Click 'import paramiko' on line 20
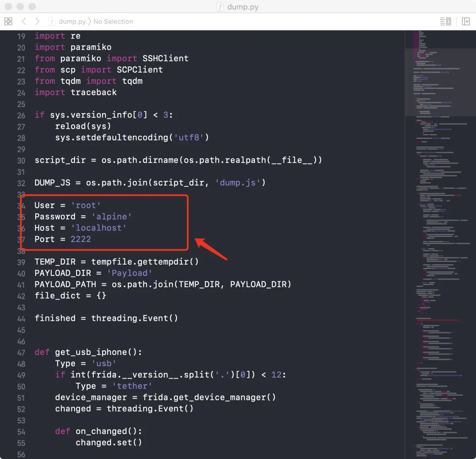Screen dimensions: 476x459 [73, 47]
